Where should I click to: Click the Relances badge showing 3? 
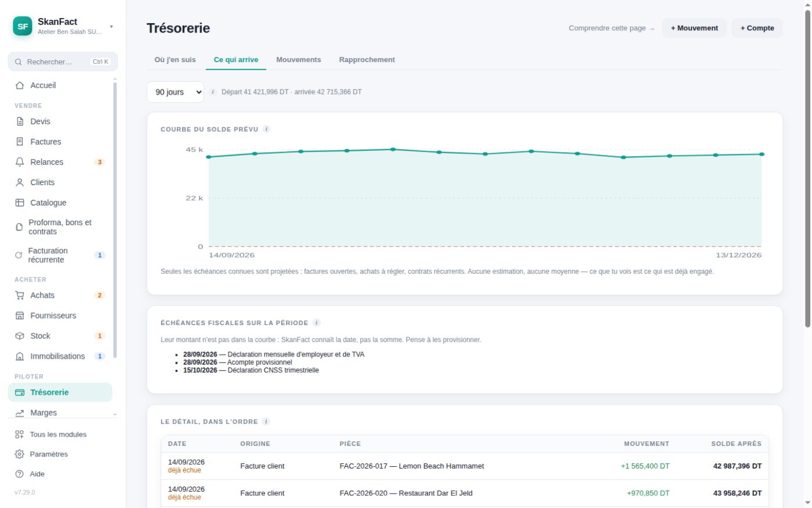coord(100,162)
